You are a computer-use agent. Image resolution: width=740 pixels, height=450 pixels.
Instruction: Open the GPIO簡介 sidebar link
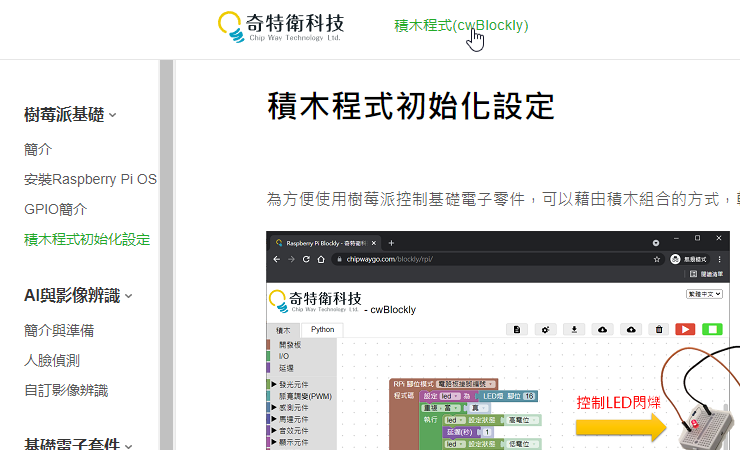tap(56, 209)
